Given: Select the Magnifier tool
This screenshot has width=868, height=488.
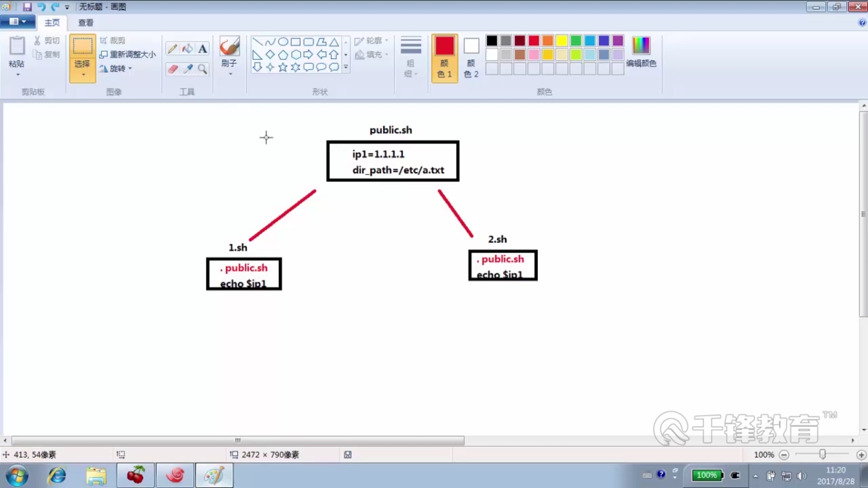Looking at the screenshot, I should click(203, 69).
